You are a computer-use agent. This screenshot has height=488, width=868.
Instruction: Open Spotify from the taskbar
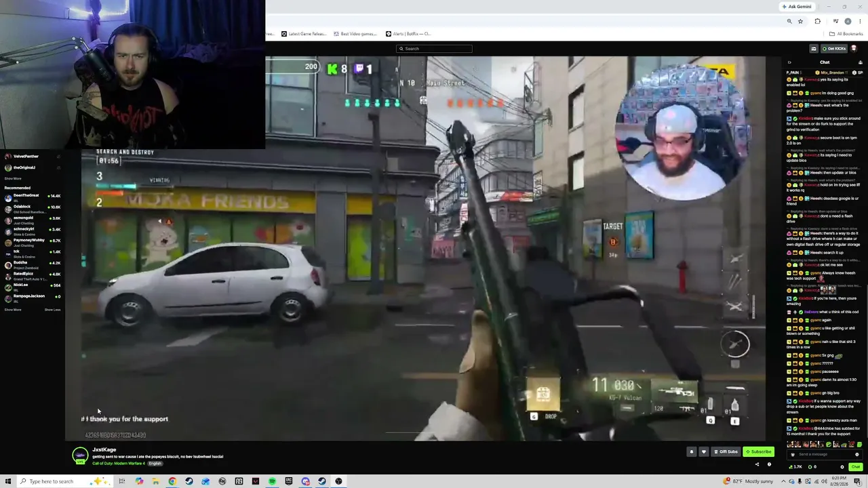tap(272, 481)
